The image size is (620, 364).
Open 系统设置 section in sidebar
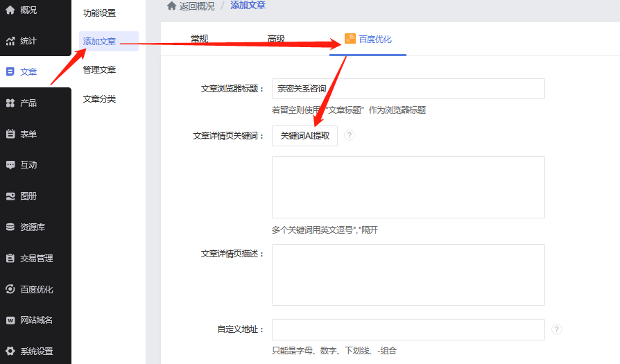point(35,351)
